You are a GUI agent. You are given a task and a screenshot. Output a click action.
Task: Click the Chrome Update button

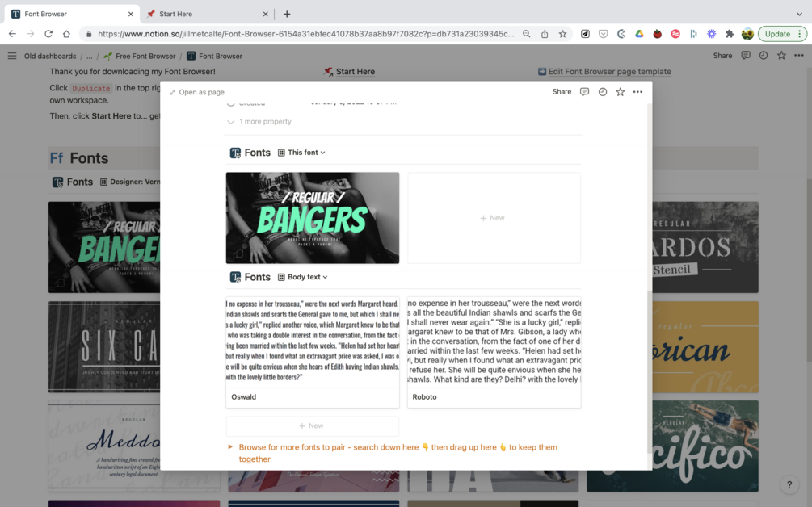tap(782, 34)
